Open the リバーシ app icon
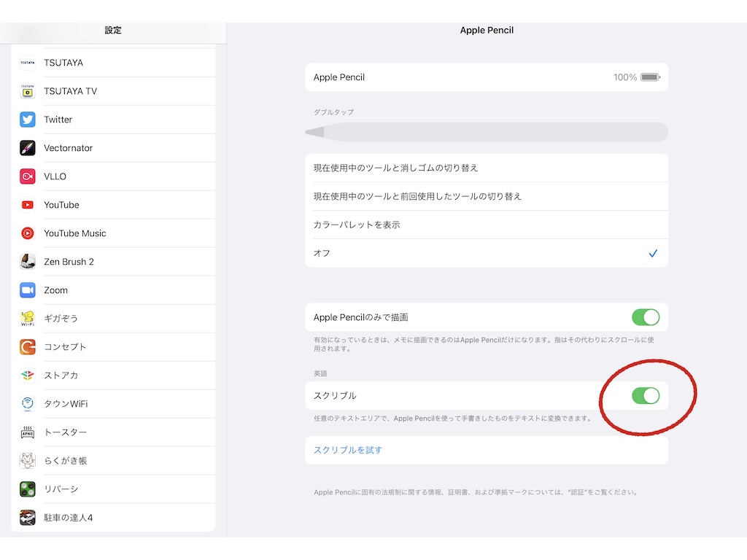This screenshot has height=560, width=747. 28,489
